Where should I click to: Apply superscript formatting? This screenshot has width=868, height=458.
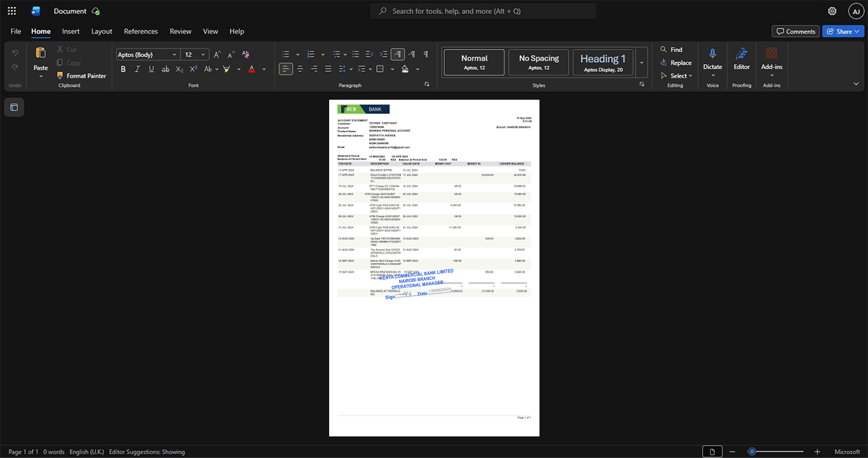coord(193,69)
